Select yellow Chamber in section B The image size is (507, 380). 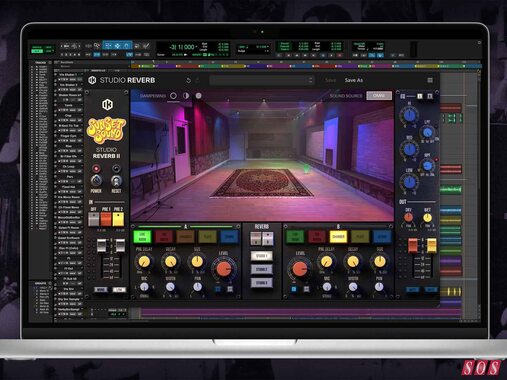tap(338, 237)
